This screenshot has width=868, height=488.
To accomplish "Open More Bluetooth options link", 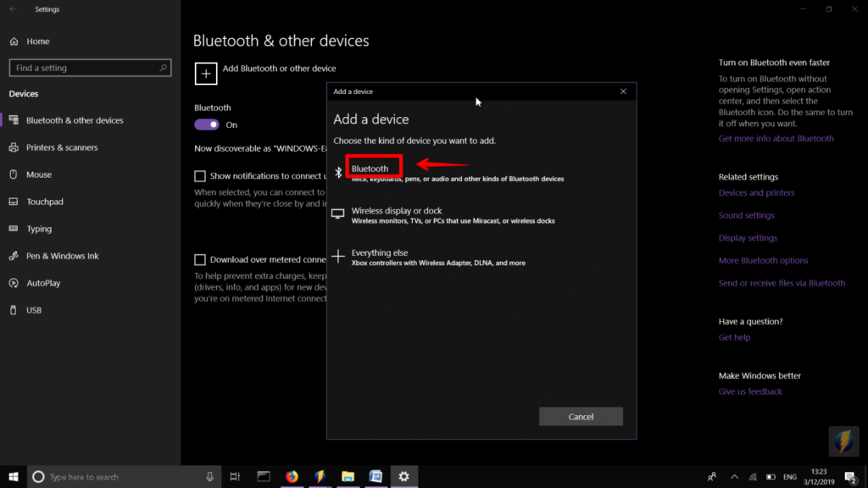I will (763, 261).
